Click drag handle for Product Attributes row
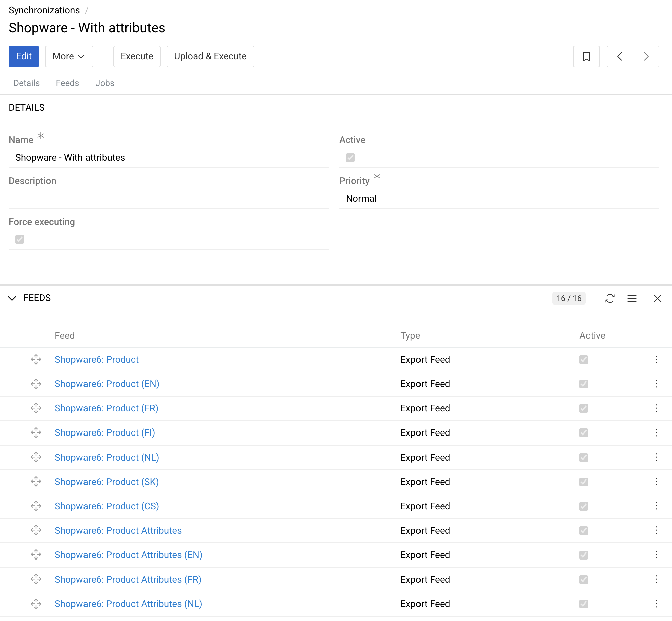672x621 pixels. pos(36,531)
